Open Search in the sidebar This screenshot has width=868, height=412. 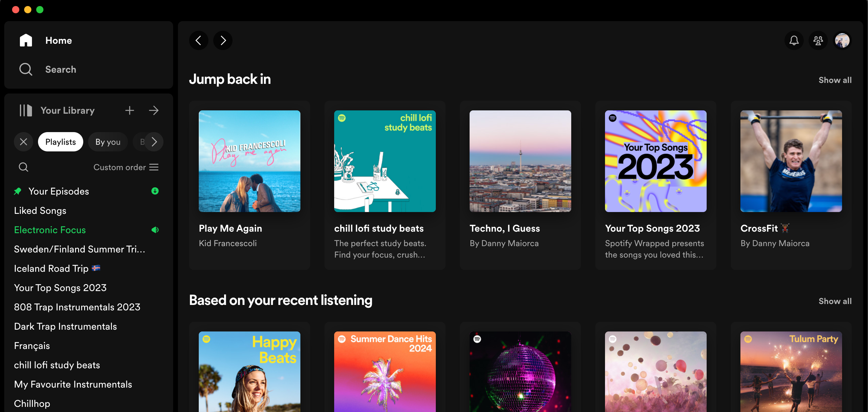click(x=61, y=69)
